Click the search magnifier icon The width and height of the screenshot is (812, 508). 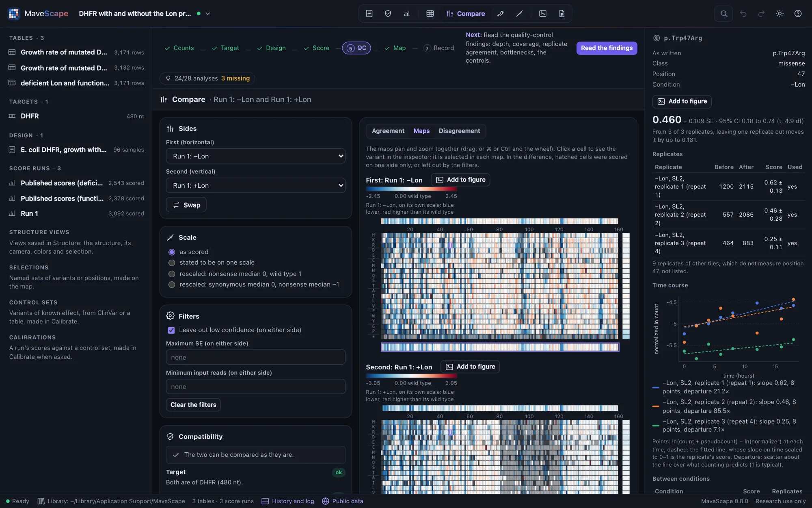coord(723,13)
